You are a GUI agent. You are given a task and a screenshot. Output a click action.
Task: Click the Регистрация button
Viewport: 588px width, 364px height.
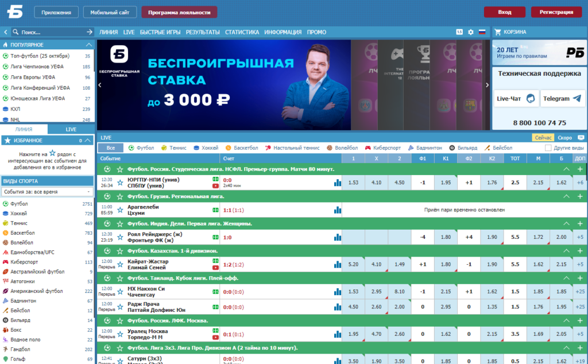click(556, 12)
